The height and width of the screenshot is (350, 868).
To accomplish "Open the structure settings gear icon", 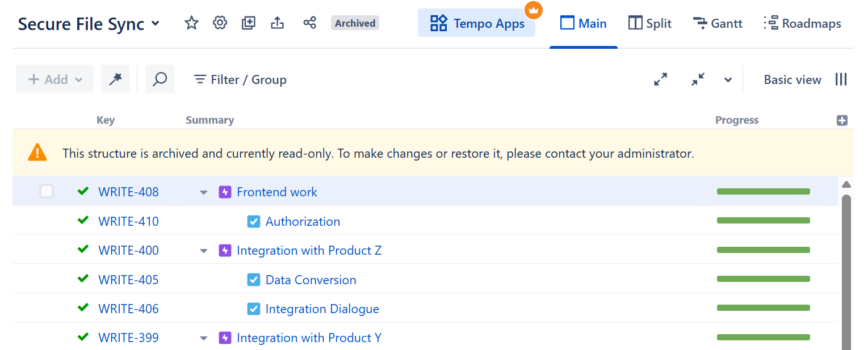I will click(x=220, y=23).
